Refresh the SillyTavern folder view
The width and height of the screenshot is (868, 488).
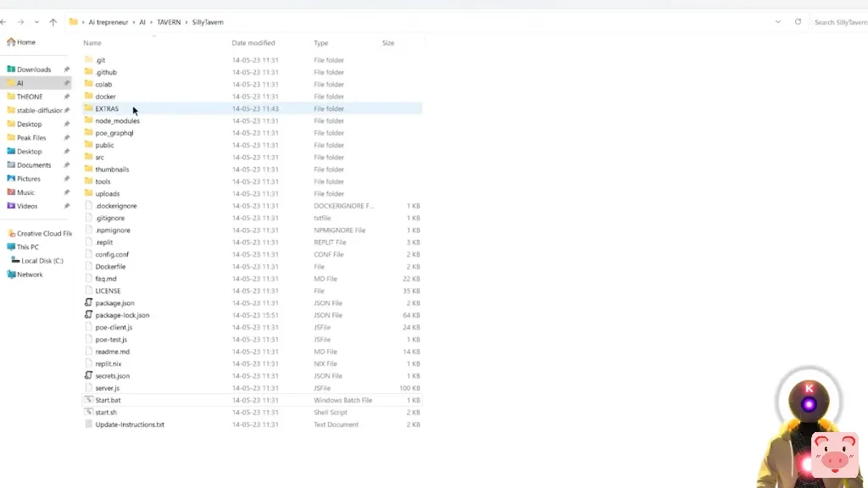point(798,22)
